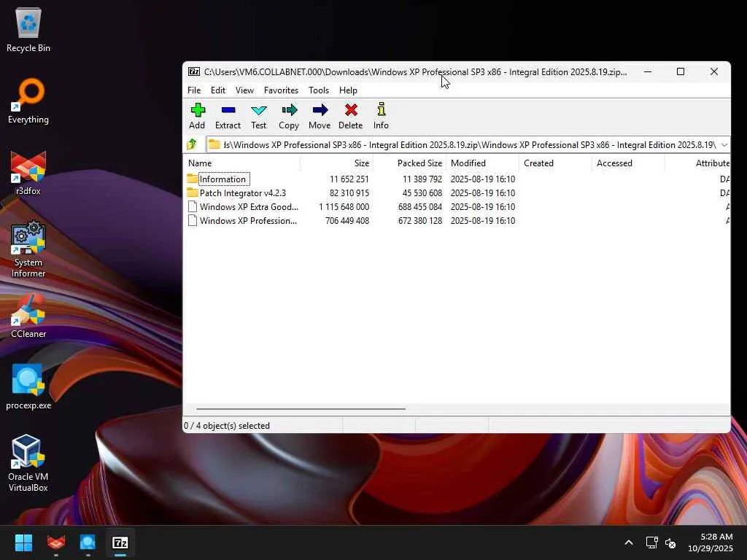
Task: Sort by the Size column header
Action: click(x=361, y=163)
